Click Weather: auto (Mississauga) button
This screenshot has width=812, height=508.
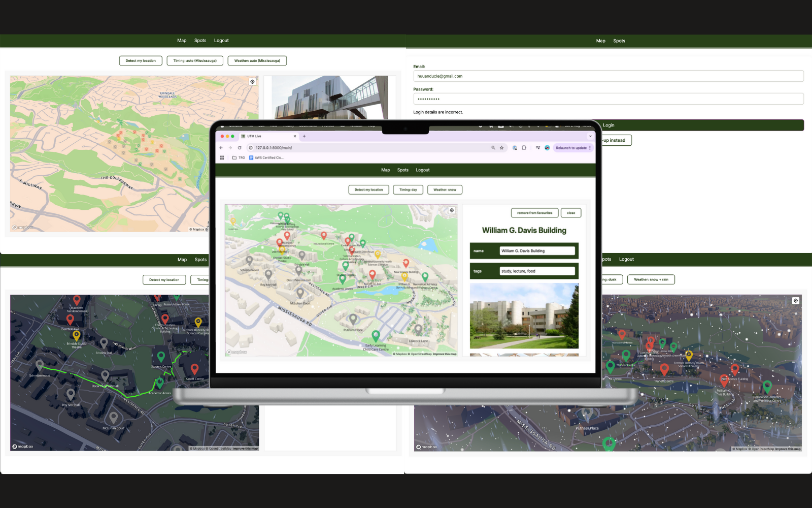point(257,60)
